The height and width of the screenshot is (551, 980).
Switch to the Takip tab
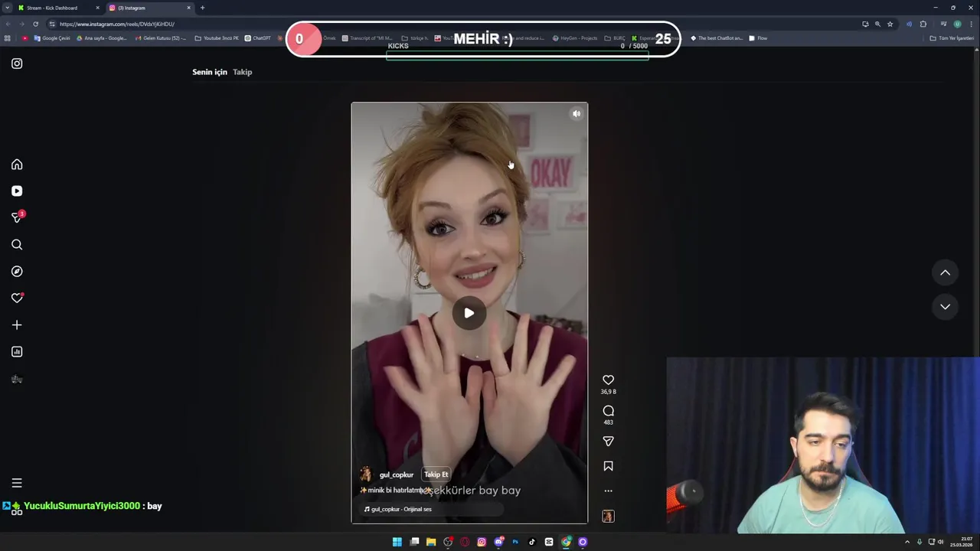pos(242,72)
